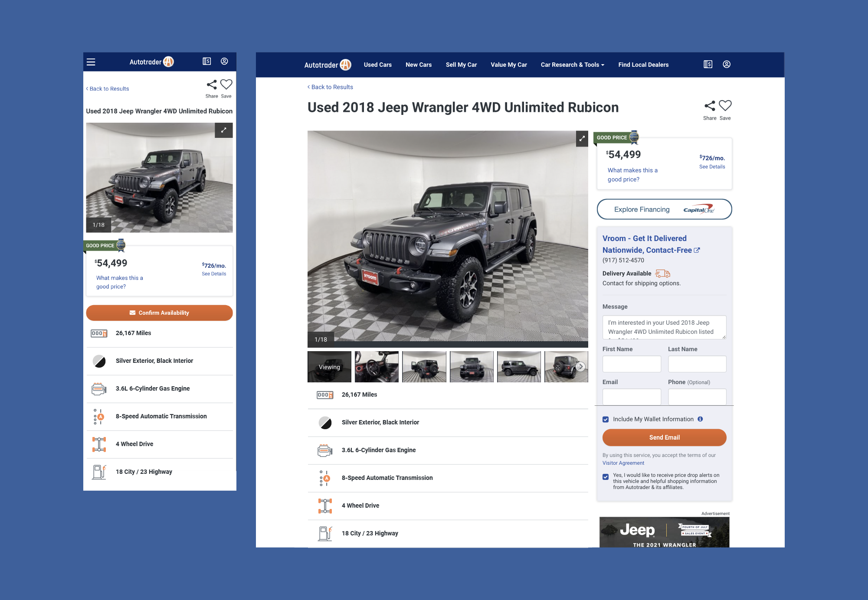Open Used Cars in navigation

coord(377,65)
